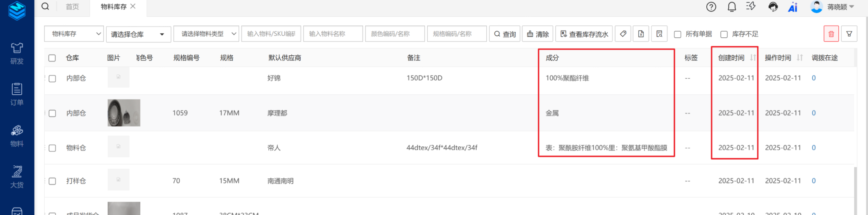The image size is (868, 215).
Task: Expand the 物料库存 type dropdown
Action: (x=74, y=34)
